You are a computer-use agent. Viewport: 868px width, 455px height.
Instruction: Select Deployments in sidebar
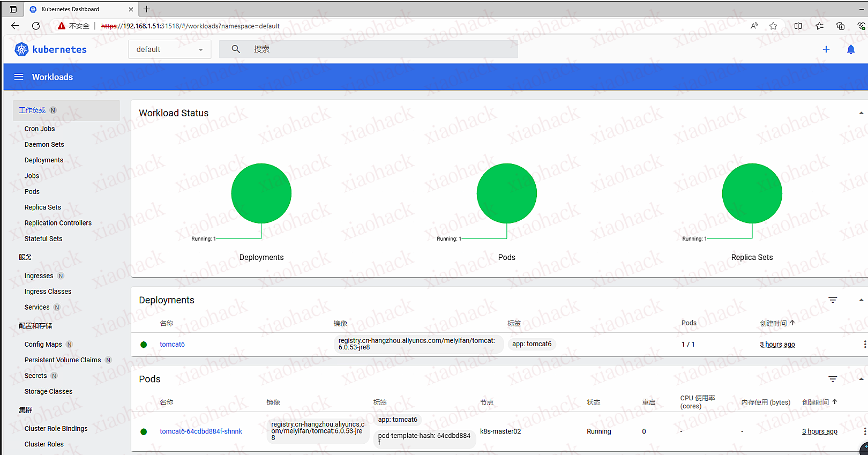click(x=44, y=160)
